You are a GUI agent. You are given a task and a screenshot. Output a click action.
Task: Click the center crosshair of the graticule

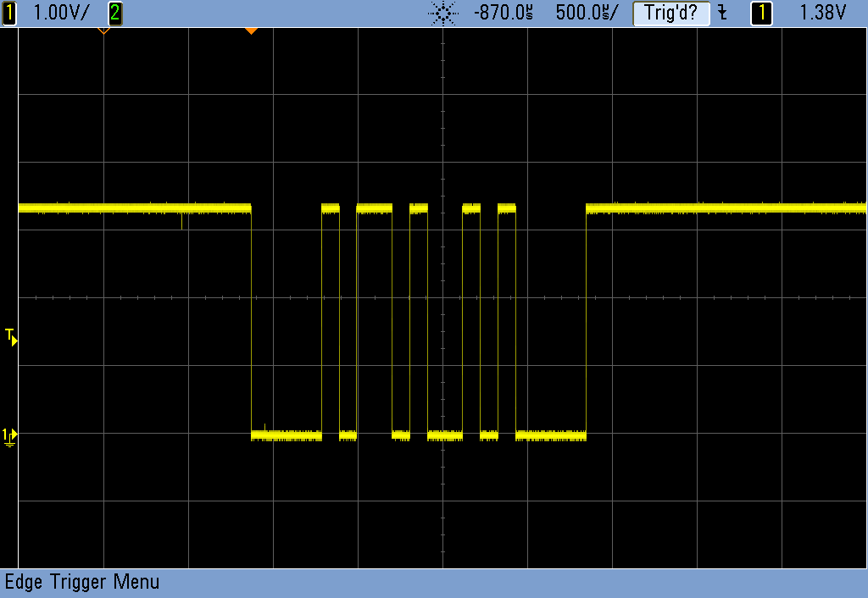point(442,297)
